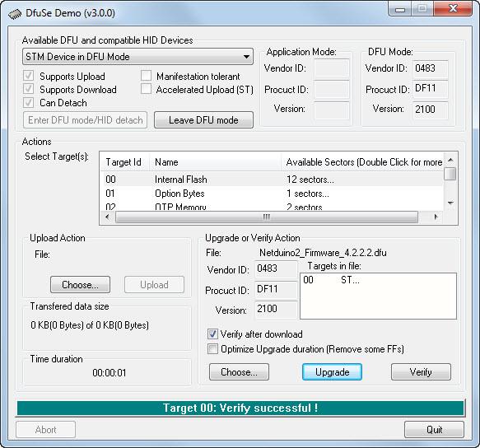
Task: Click the horizontal scrollbar left arrow
Action: point(108,217)
